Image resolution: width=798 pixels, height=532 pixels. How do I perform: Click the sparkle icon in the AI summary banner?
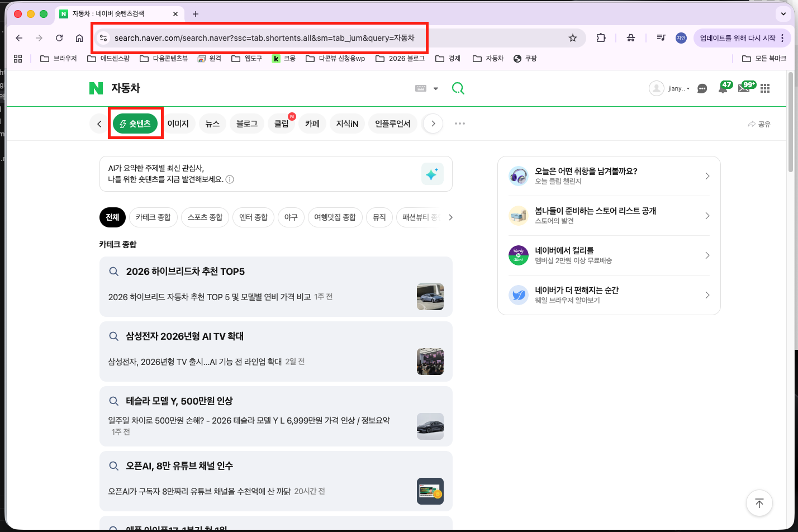pos(432,173)
